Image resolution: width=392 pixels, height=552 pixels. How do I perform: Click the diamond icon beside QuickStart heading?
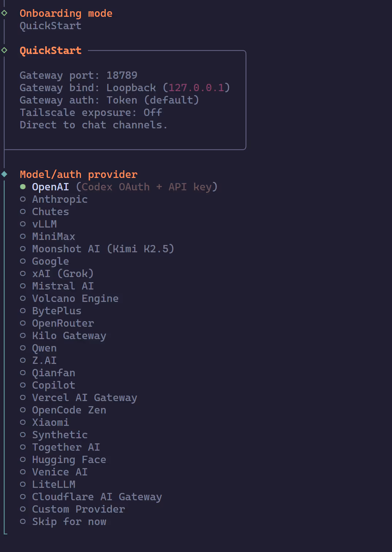click(x=4, y=50)
